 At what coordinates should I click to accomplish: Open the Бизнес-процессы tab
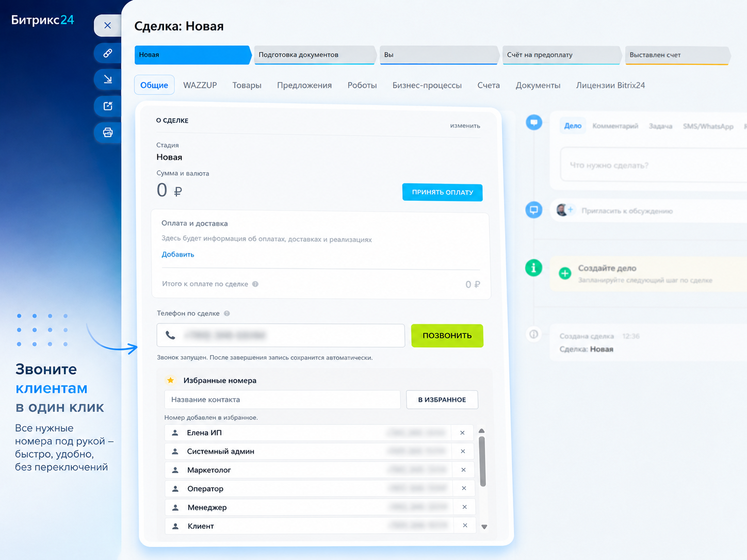427,85
